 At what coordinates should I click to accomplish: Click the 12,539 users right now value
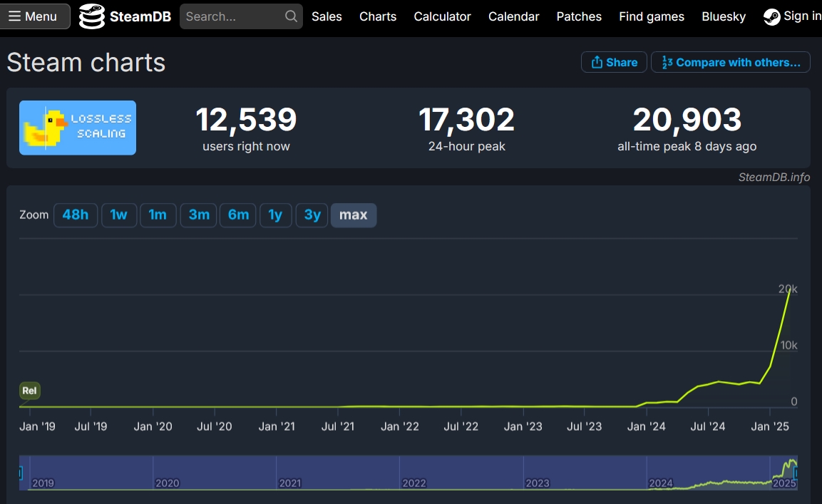point(246,120)
